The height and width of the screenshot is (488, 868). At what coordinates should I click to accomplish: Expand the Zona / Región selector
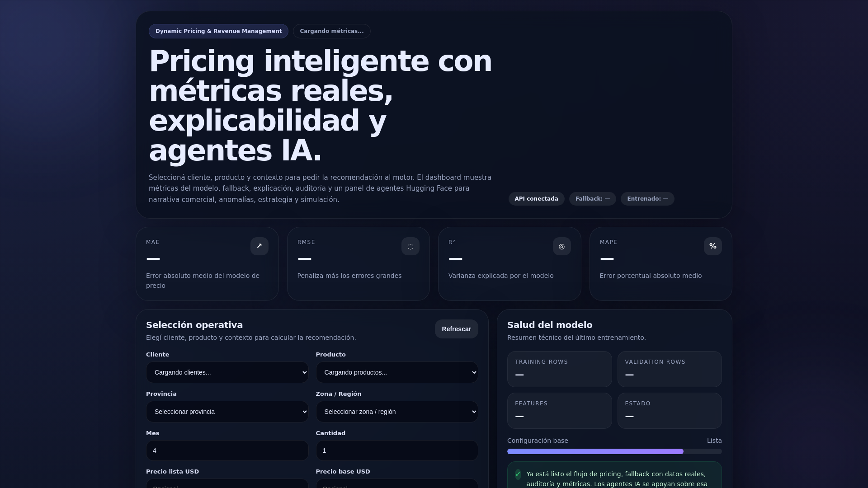(396, 412)
